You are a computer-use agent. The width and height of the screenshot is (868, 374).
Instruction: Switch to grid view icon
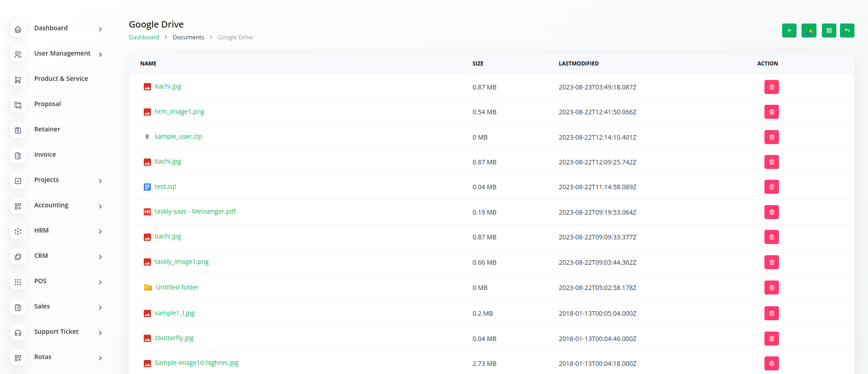829,31
